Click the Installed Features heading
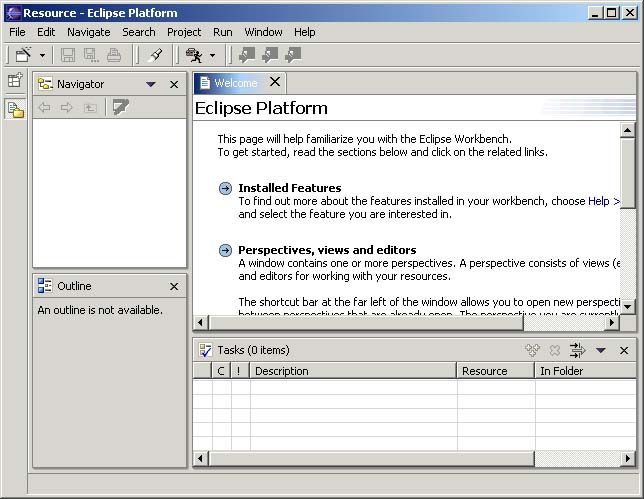 (290, 188)
